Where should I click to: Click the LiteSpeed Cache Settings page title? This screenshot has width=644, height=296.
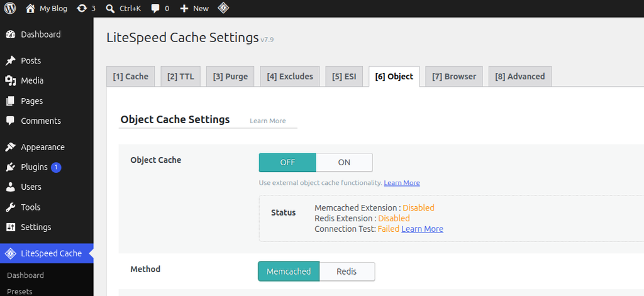tap(183, 37)
